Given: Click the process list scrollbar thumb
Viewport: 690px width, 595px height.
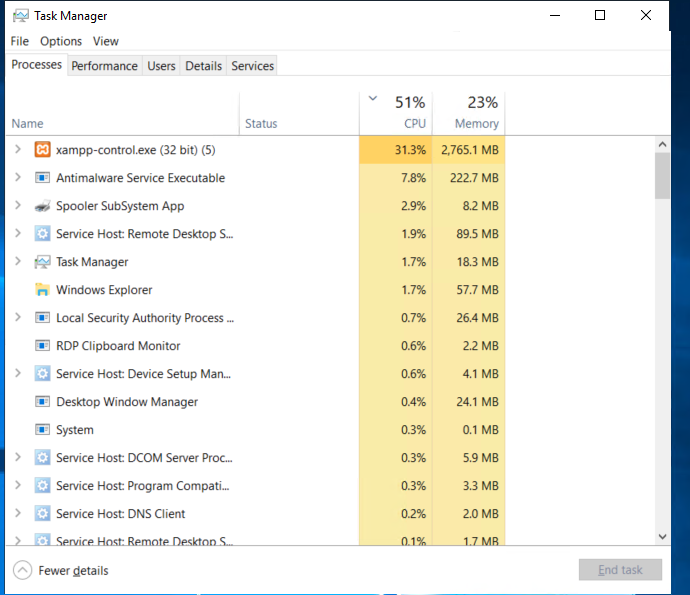Looking at the screenshot, I should click(662, 176).
